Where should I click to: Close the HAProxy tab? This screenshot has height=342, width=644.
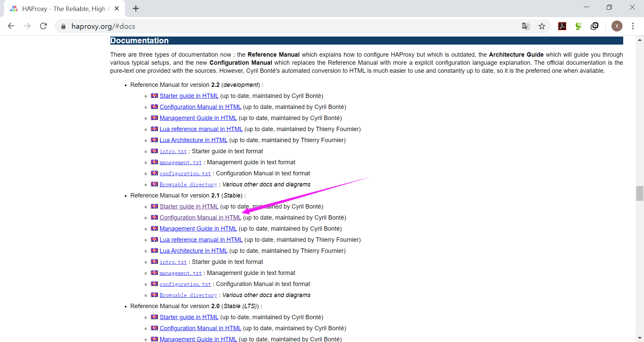[117, 9]
